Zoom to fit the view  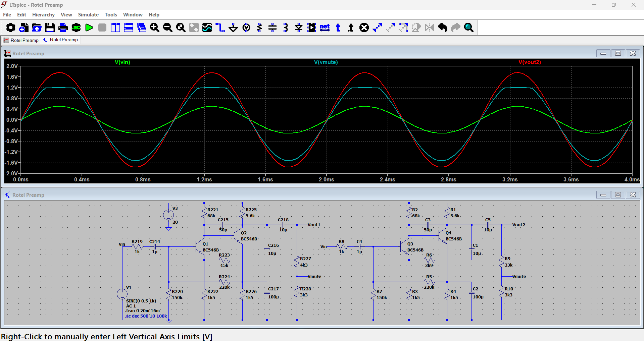181,27
